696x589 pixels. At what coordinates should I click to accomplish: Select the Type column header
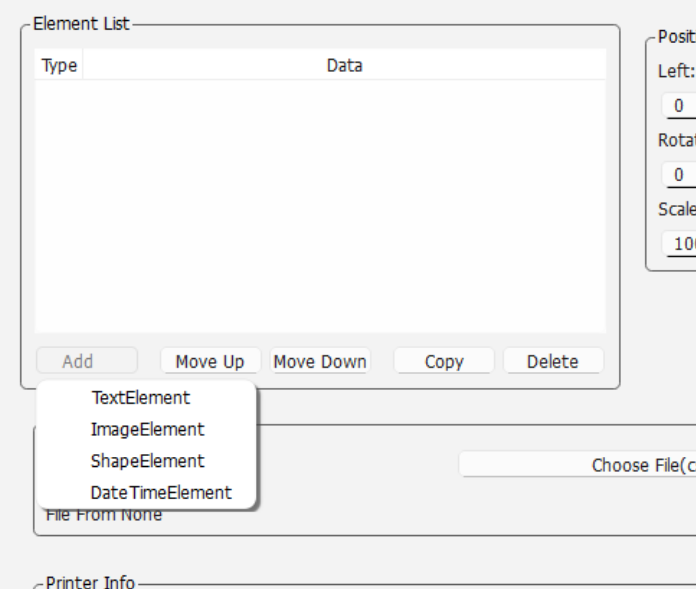[x=59, y=65]
